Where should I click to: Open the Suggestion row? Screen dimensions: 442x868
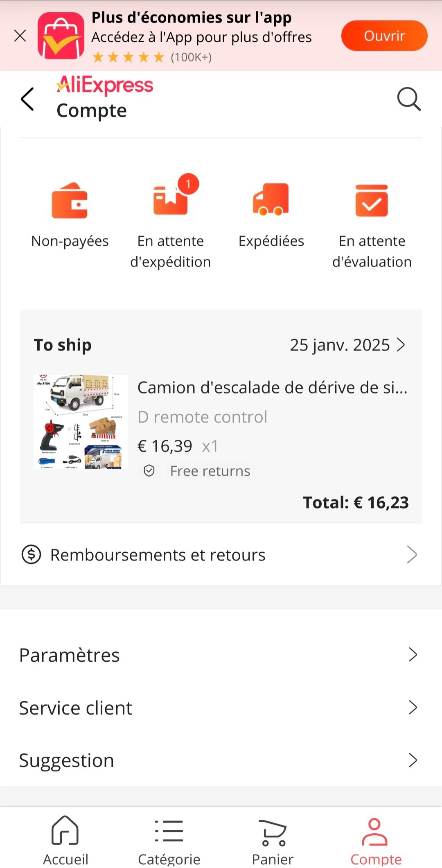220,760
